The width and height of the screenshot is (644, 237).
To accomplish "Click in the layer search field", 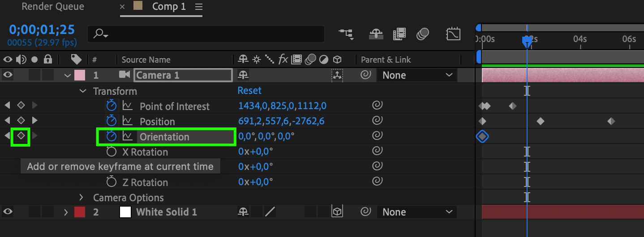I will (x=206, y=34).
